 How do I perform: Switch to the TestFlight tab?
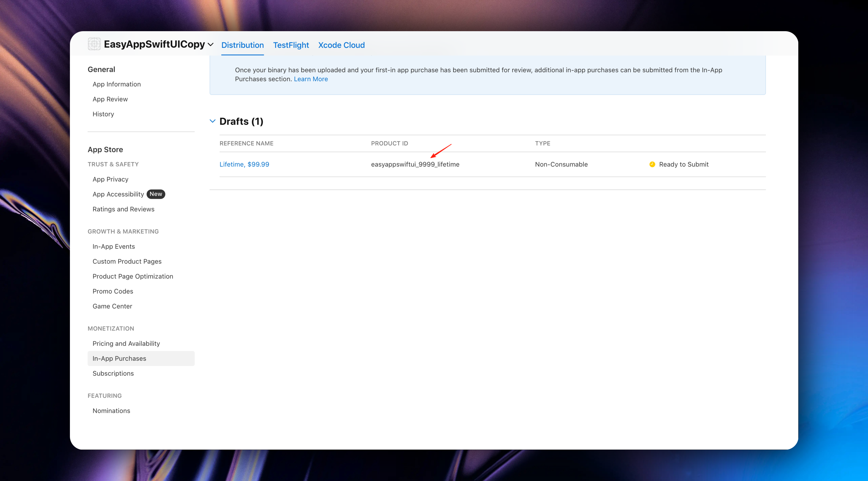(x=291, y=45)
